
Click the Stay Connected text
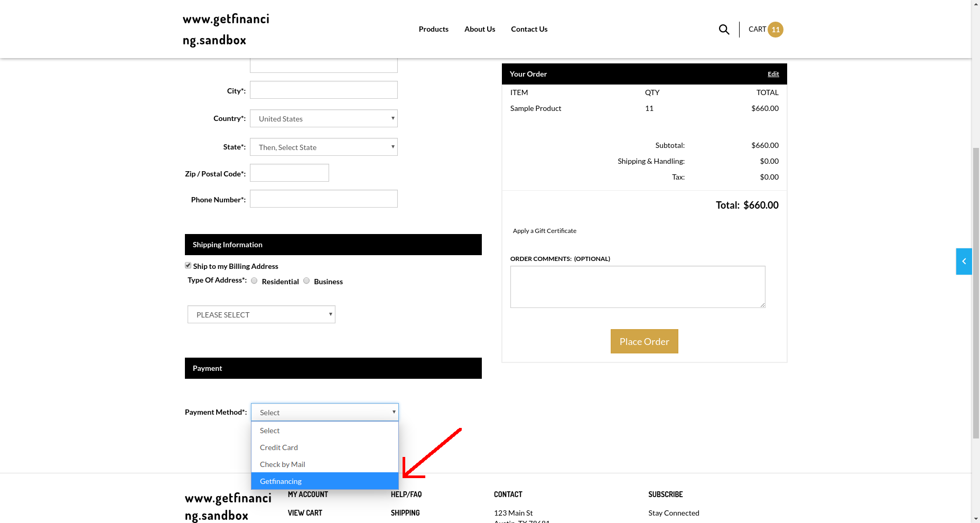[x=674, y=513]
